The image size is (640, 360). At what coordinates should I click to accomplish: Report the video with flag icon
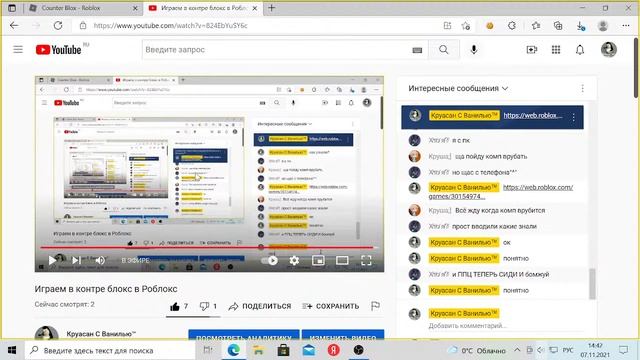tap(375, 306)
